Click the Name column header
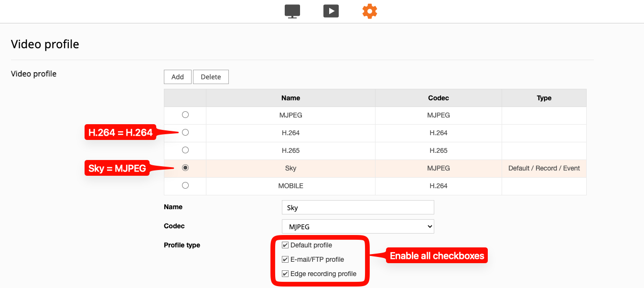Viewport: 644px width, 288px height. pos(290,98)
